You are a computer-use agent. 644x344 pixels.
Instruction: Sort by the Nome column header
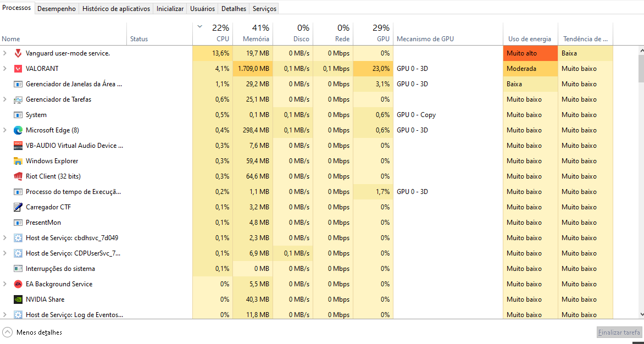[63, 34]
